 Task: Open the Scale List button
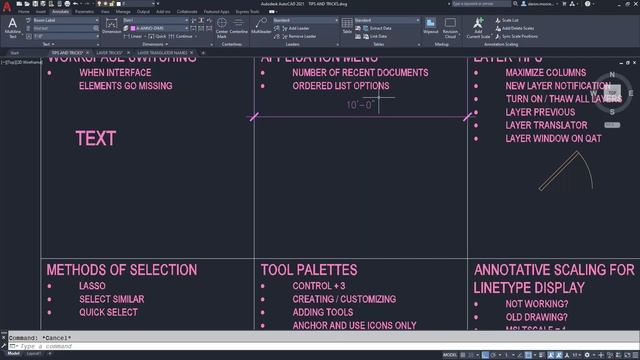pos(507,20)
